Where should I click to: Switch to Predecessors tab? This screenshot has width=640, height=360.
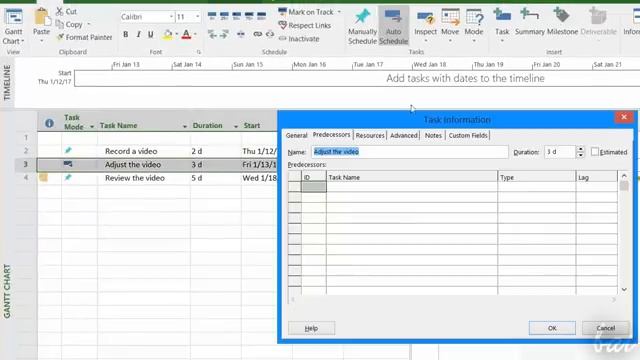[x=331, y=135]
